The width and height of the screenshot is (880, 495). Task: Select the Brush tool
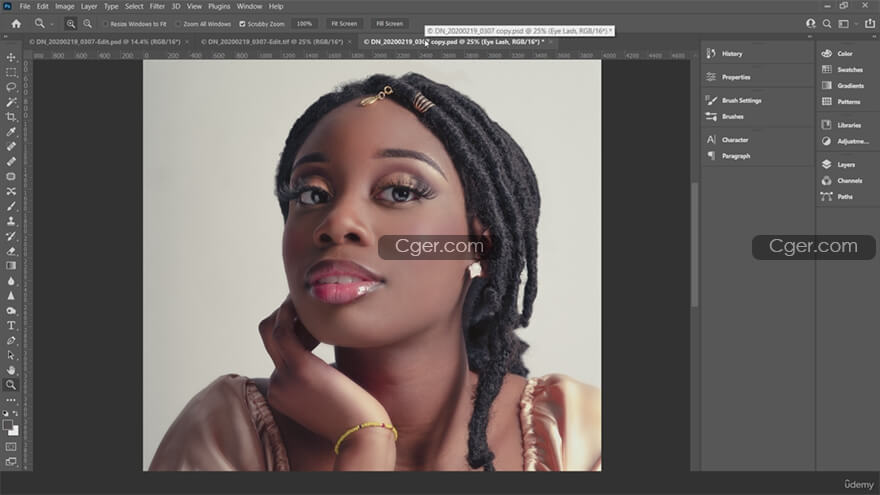point(11,207)
